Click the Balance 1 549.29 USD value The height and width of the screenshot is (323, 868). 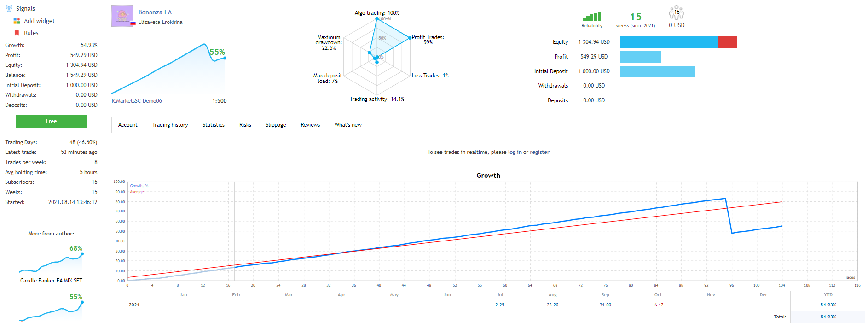[81, 75]
